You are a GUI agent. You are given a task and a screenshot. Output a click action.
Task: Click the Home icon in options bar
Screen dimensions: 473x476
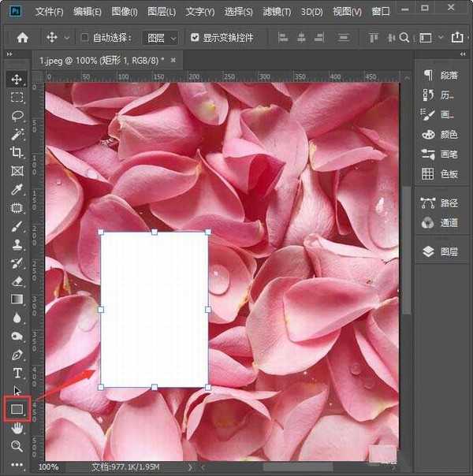(23, 37)
